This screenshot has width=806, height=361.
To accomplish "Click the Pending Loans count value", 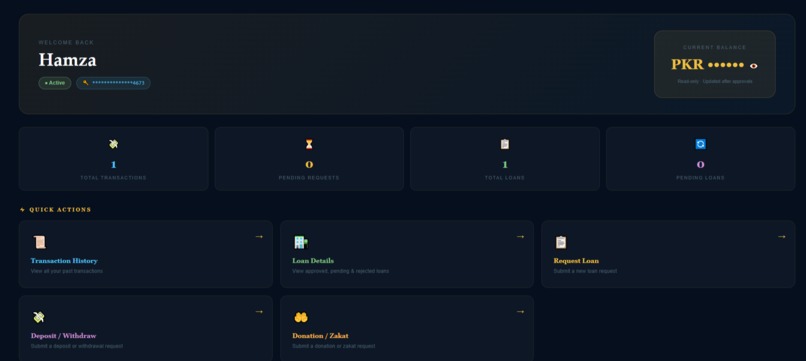I will (x=701, y=165).
